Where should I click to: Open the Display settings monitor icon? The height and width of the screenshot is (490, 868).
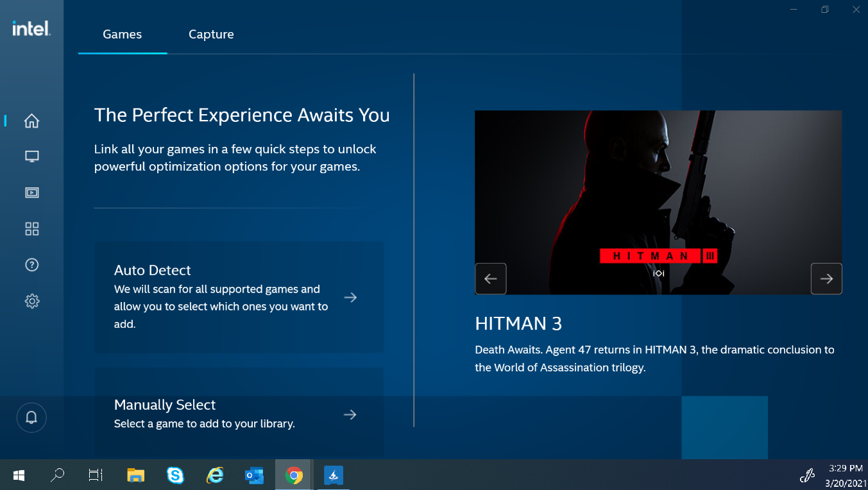31,156
